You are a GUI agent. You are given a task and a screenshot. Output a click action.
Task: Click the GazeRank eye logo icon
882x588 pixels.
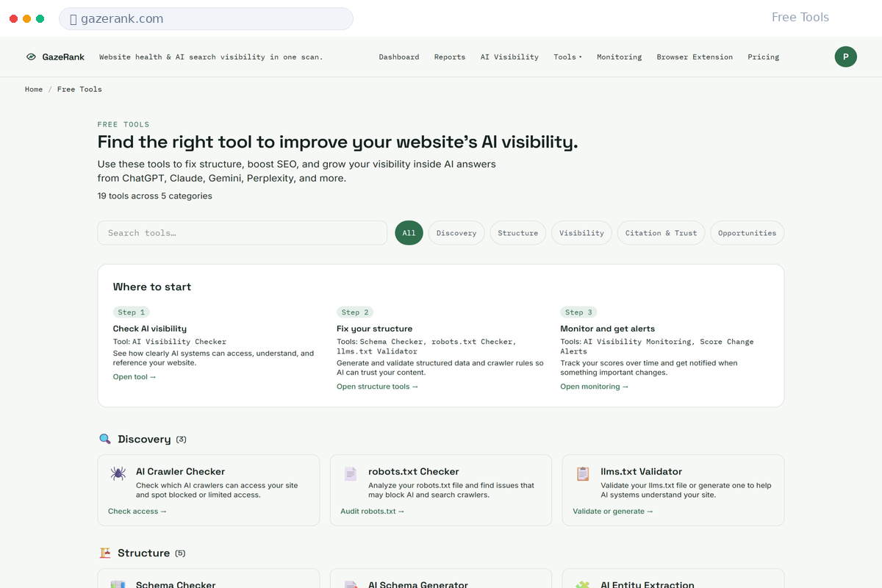pos(31,57)
